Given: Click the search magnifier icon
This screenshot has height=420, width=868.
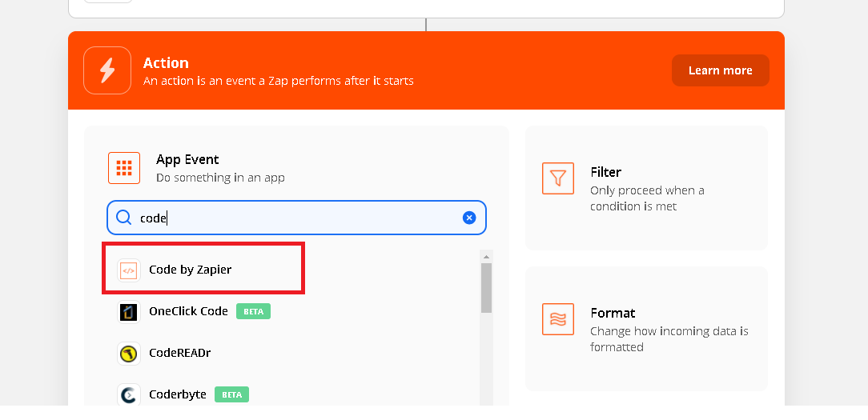Looking at the screenshot, I should (124, 218).
